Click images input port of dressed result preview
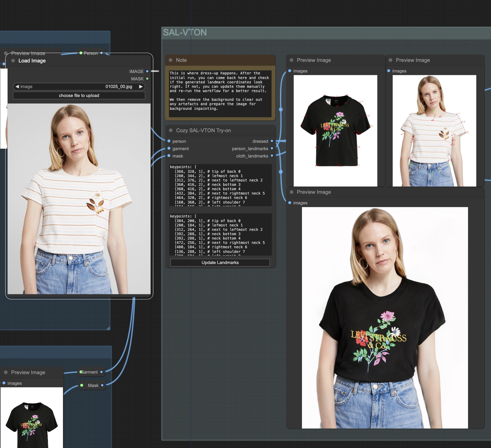491x448 pixels. coord(290,203)
